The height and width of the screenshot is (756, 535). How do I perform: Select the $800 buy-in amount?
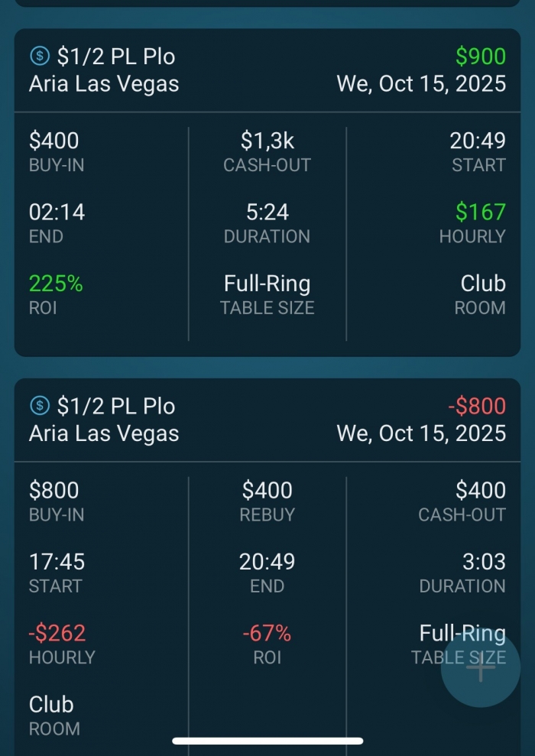point(54,490)
